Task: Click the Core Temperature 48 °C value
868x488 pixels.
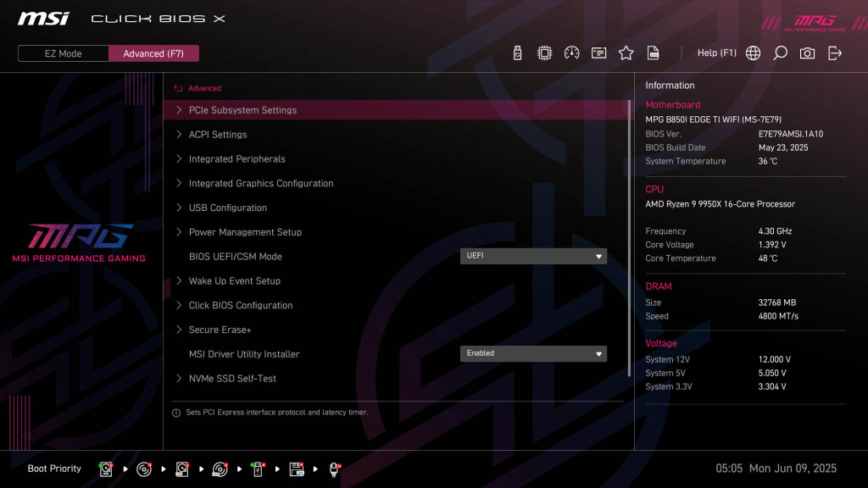Action: point(767,258)
